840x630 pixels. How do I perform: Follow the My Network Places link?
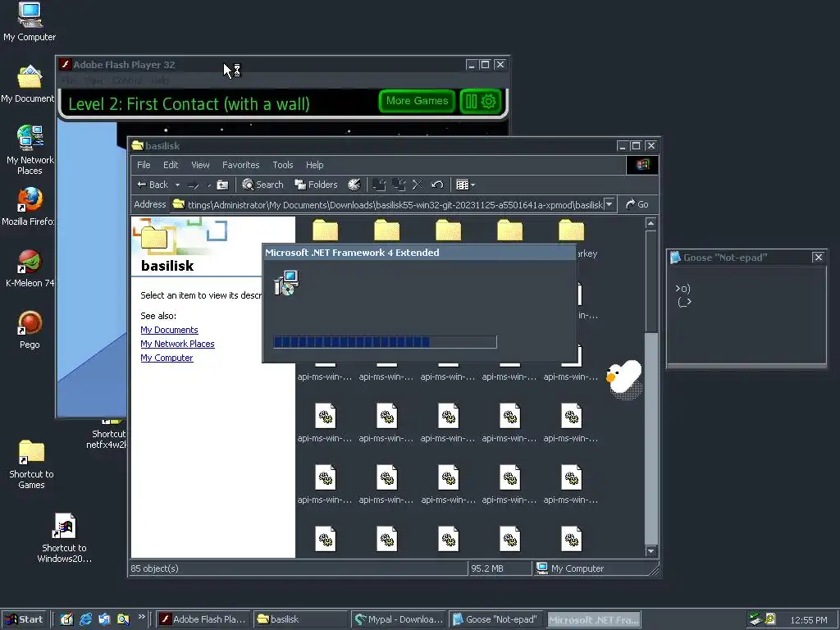point(177,344)
